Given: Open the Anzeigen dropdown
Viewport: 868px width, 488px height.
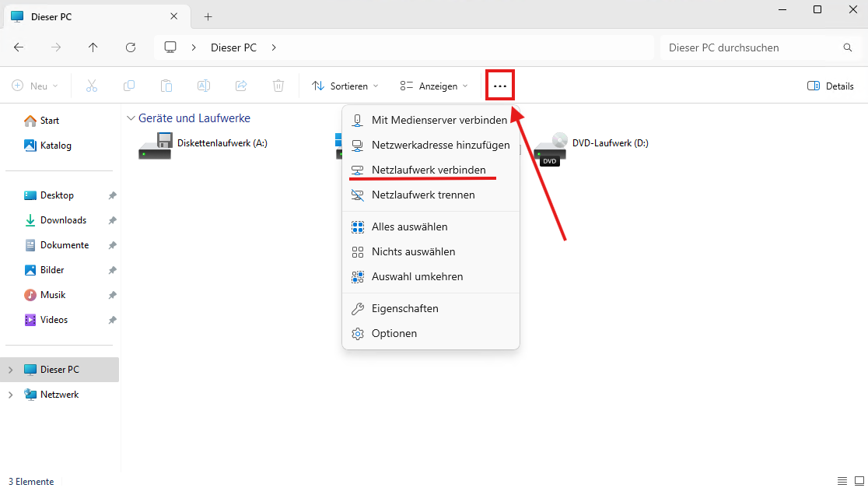Looking at the screenshot, I should tap(434, 86).
